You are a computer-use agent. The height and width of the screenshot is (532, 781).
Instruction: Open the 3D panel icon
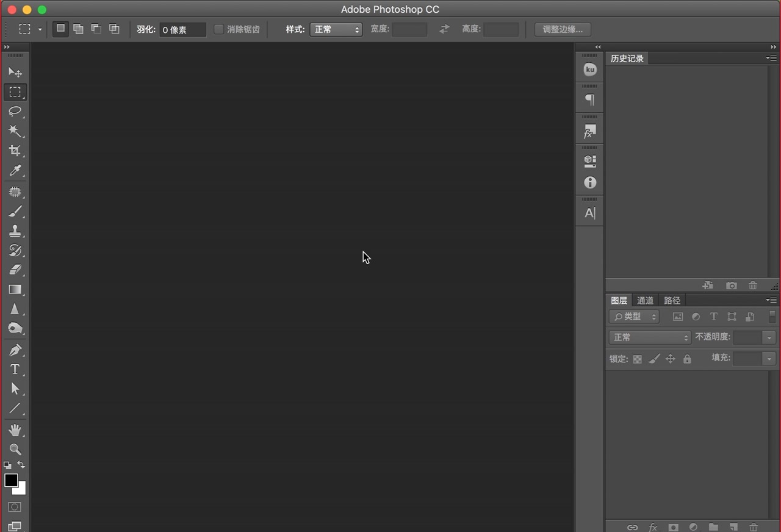[x=590, y=161]
